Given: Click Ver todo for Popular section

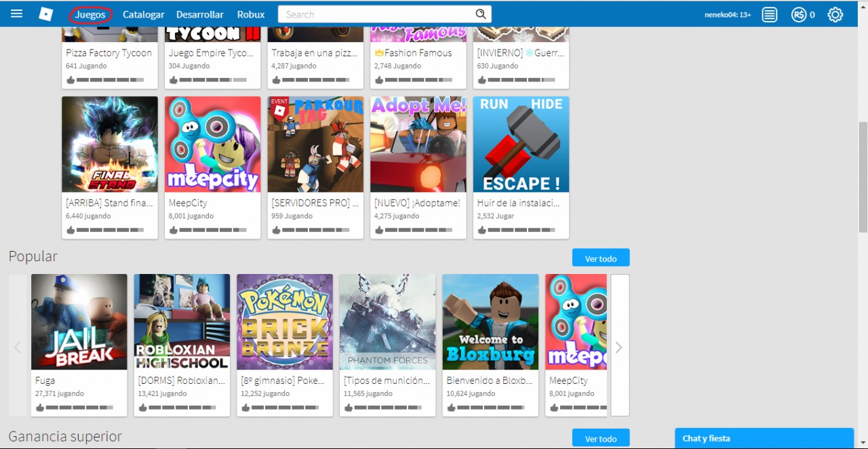Looking at the screenshot, I should click(x=601, y=258).
